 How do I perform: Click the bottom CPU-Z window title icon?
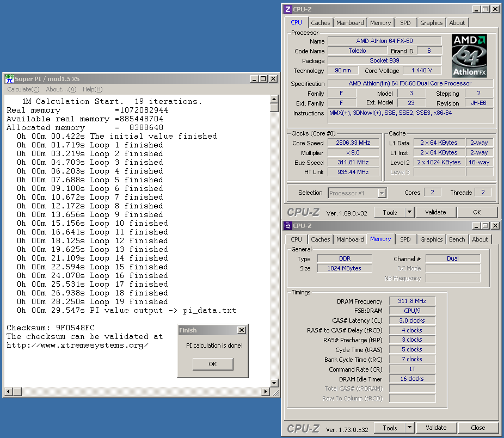click(288, 226)
